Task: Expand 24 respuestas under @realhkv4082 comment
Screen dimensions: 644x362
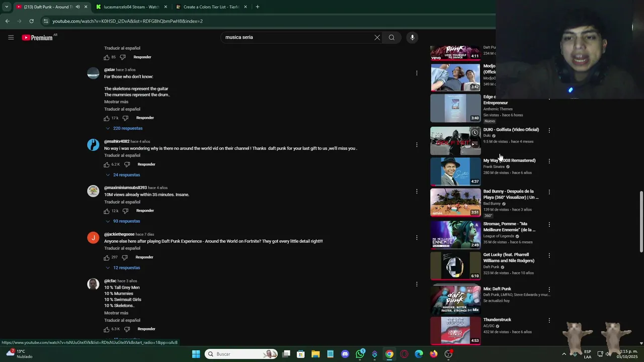Action: click(x=123, y=175)
